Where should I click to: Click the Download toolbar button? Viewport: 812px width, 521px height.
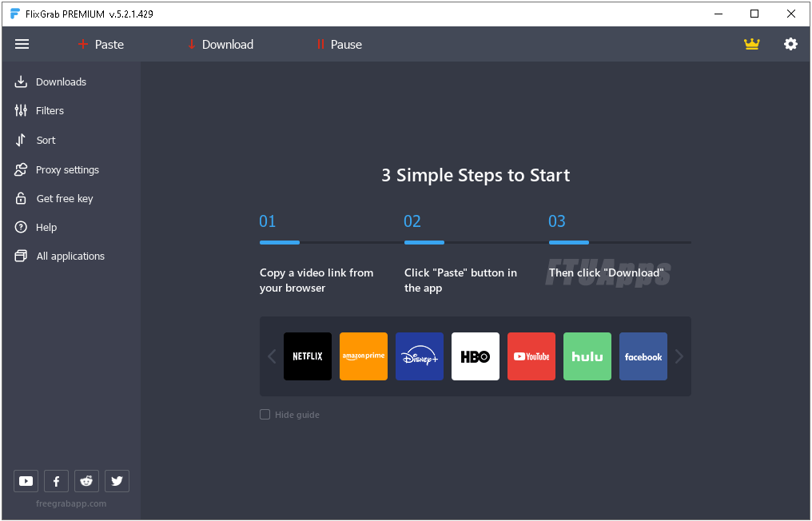(x=221, y=45)
